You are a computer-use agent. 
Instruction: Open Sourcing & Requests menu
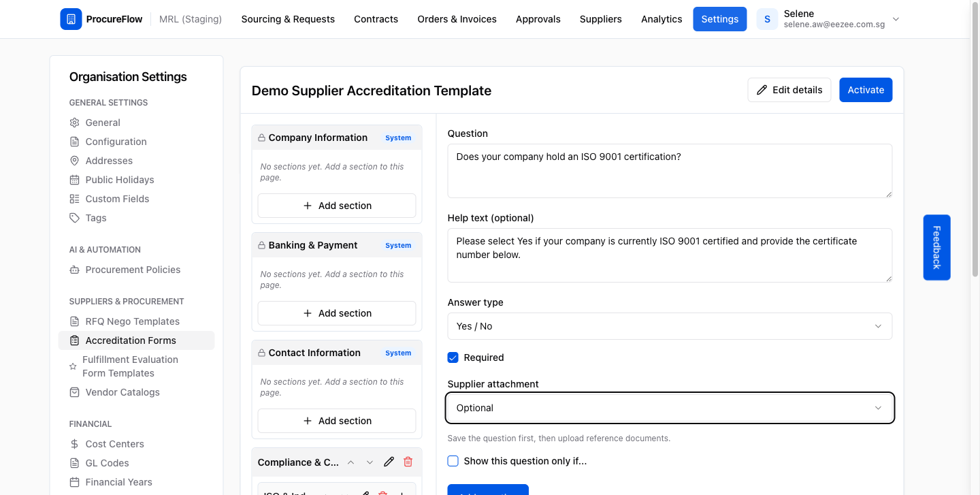click(288, 19)
